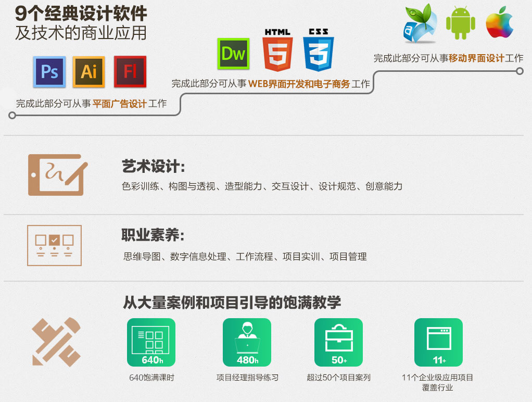Click the green Android robot icon
The width and height of the screenshot is (532, 402).
point(461,22)
